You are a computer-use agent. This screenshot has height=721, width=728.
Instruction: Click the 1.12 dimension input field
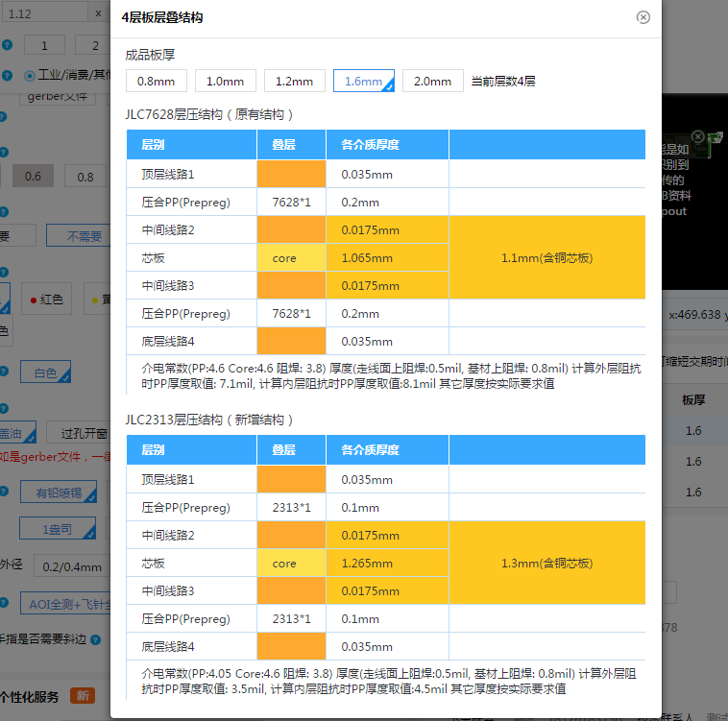[43, 12]
